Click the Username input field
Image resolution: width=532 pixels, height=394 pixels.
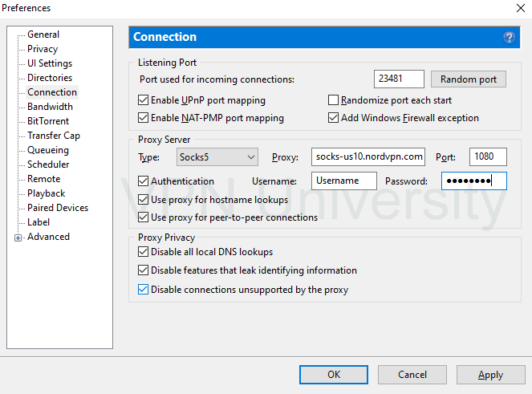coord(344,181)
